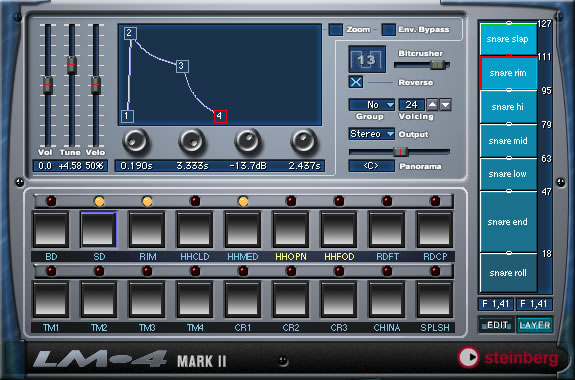Select envelope point 4
The height and width of the screenshot is (380, 575).
point(220,116)
